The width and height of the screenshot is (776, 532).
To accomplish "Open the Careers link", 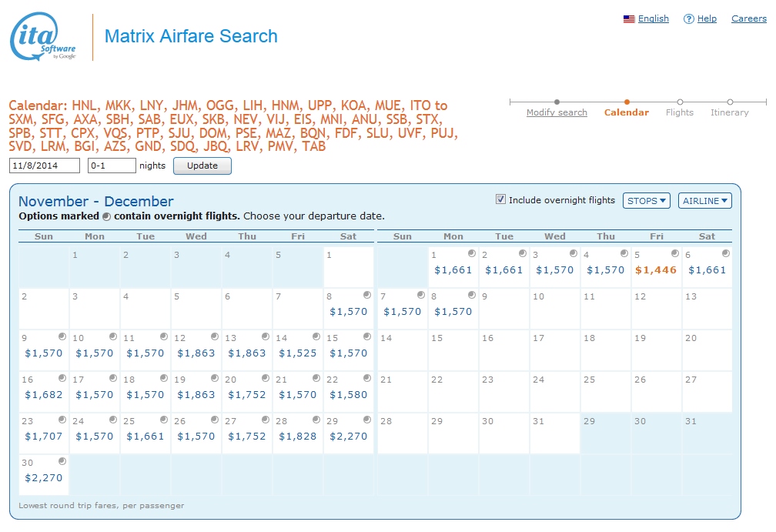I will point(748,18).
